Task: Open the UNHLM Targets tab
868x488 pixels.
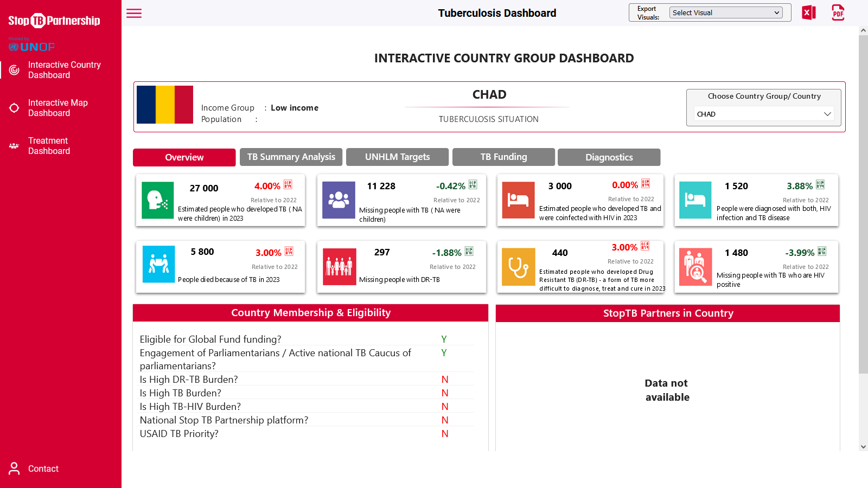Action: pyautogui.click(x=397, y=157)
